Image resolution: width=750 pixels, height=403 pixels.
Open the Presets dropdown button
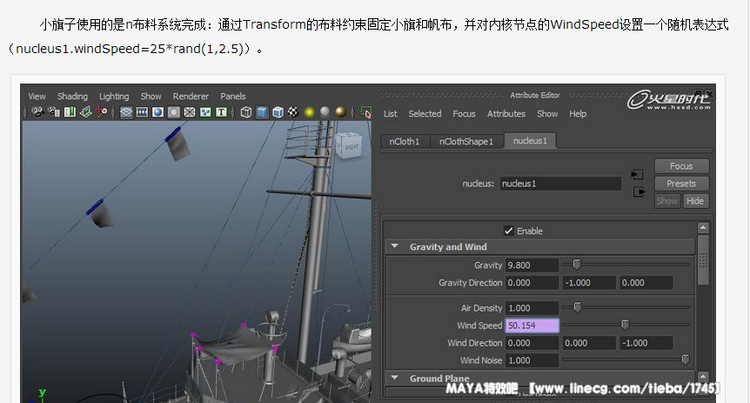681,184
